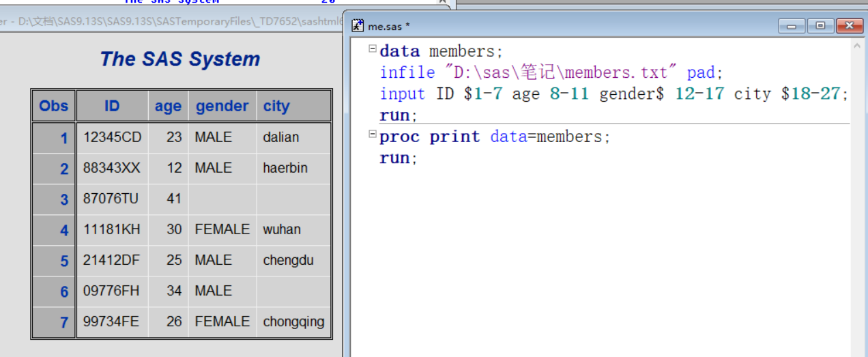Click the gender column header
The width and height of the screenshot is (868, 357).
[222, 106]
